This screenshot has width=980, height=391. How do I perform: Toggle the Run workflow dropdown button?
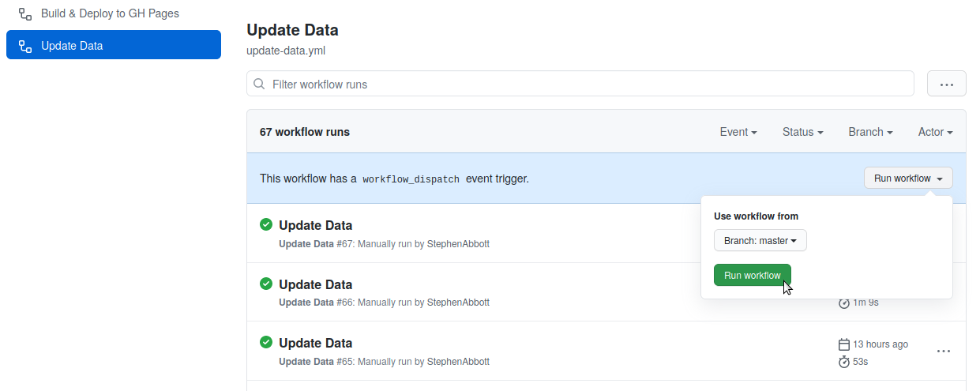pos(908,179)
